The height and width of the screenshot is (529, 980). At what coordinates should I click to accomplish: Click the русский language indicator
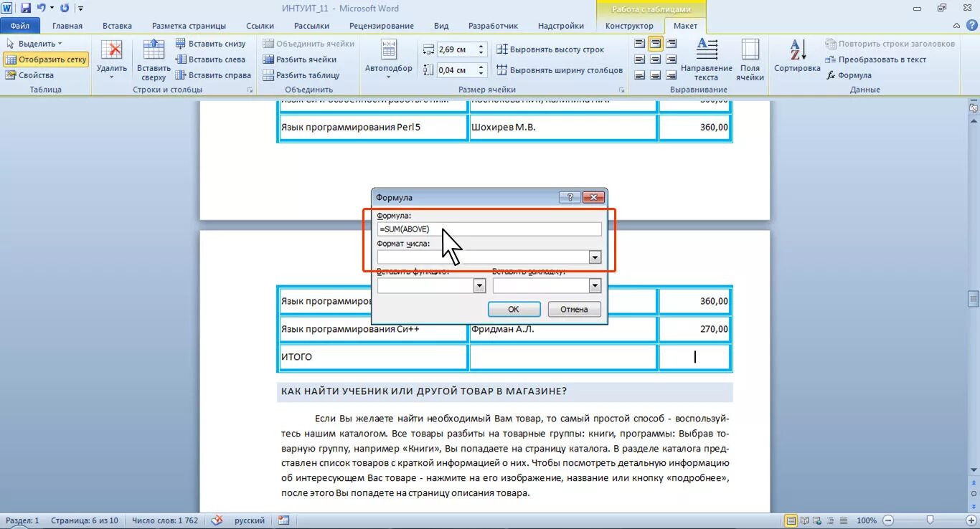[x=250, y=520]
